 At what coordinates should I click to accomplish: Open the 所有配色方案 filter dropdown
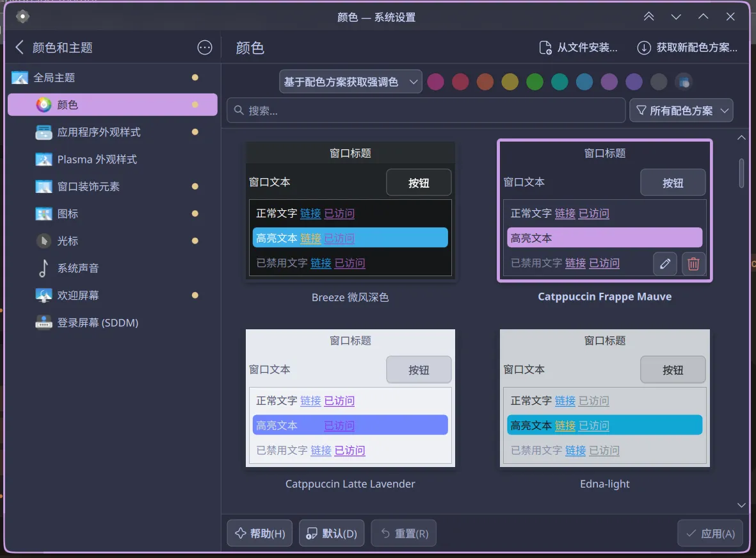pos(681,111)
